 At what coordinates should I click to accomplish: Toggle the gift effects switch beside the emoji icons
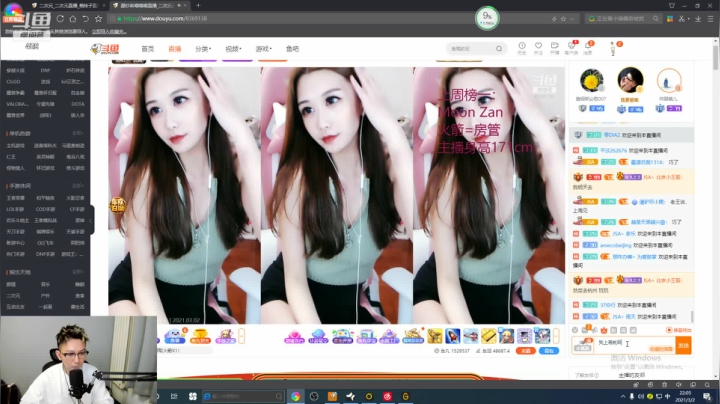click(679, 330)
